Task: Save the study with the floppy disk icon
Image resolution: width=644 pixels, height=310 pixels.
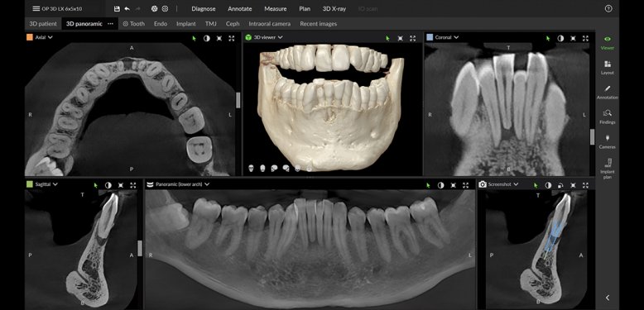Action: tap(117, 8)
